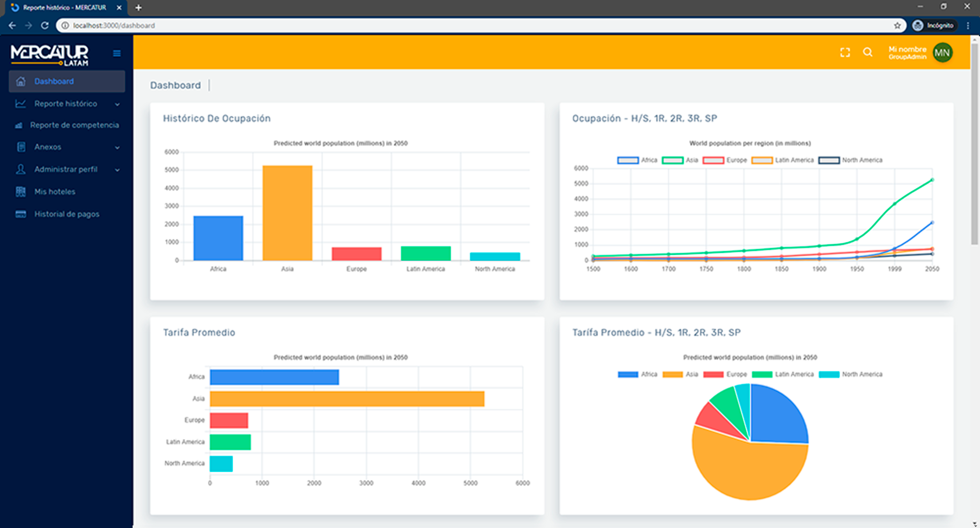
Task: Expand the Anexos submenu chevron
Action: coord(117,147)
